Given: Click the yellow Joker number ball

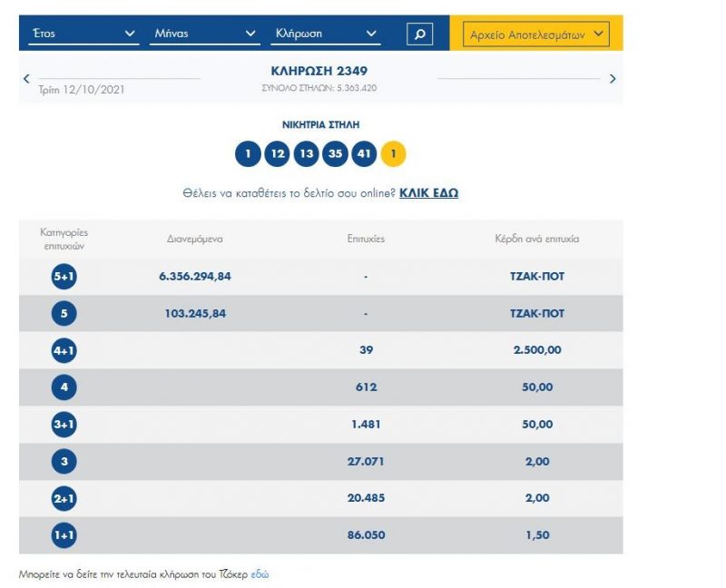Looking at the screenshot, I should (x=393, y=154).
